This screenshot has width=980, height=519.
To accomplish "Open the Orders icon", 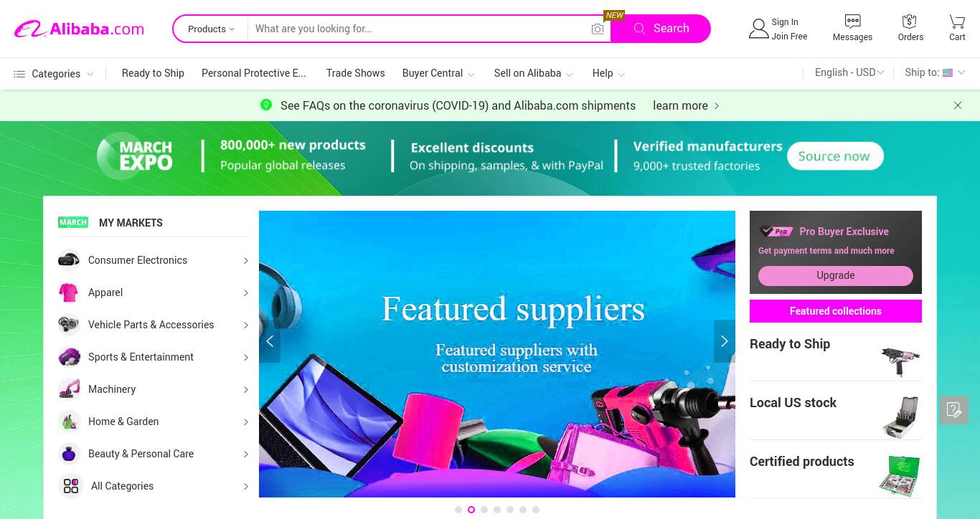I will (x=910, y=22).
